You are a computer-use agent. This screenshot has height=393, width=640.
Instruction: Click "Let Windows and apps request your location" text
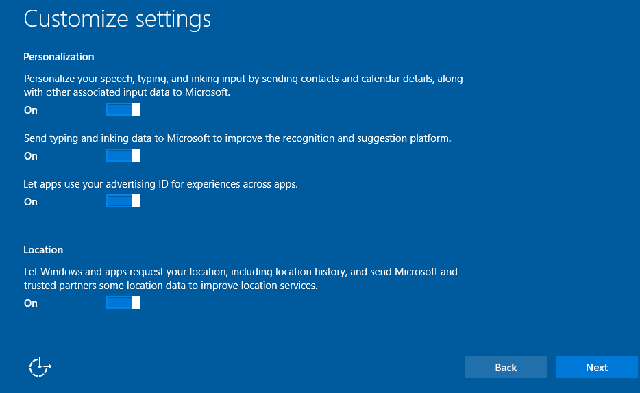(x=240, y=272)
